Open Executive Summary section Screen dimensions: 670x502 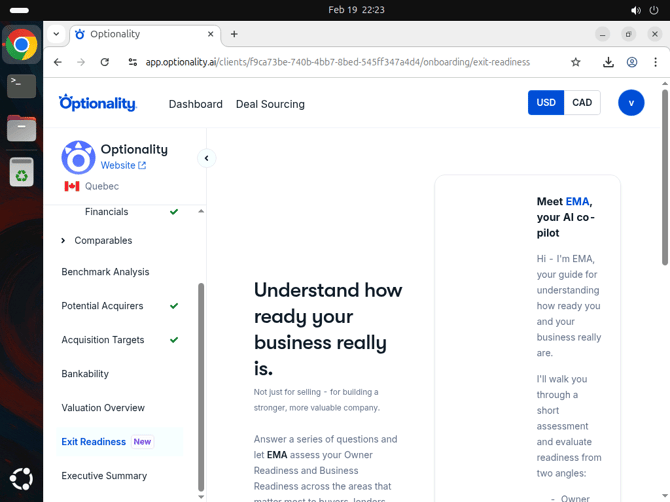click(104, 476)
